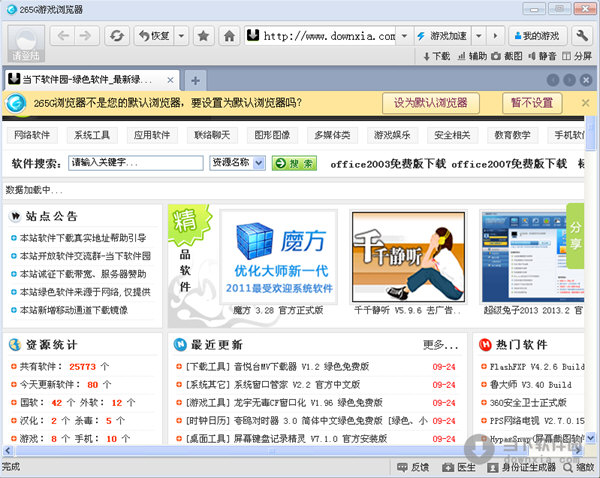Click the 恢复 restore button
Viewport: 600px width, 478px height.
coord(154,36)
